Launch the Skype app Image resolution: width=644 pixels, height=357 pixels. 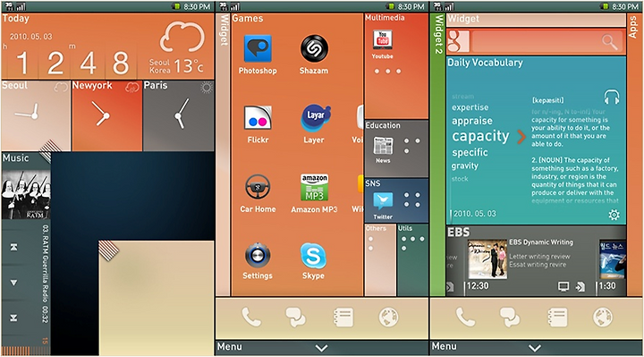coord(313,256)
